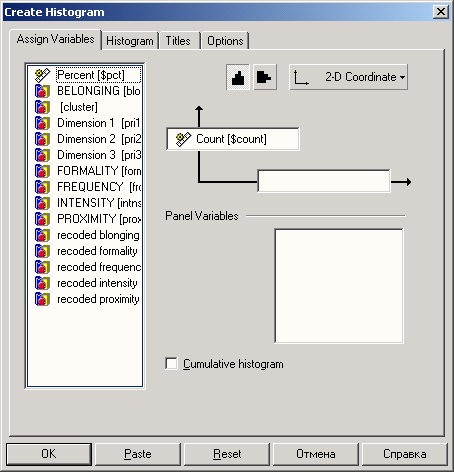Click the OK button
The height and width of the screenshot is (472, 454).
click(49, 454)
